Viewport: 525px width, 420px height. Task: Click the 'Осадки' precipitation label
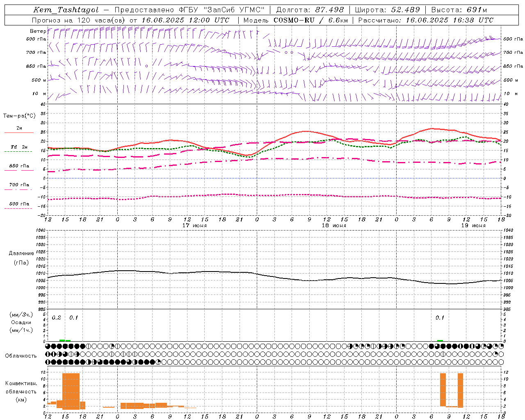21,322
